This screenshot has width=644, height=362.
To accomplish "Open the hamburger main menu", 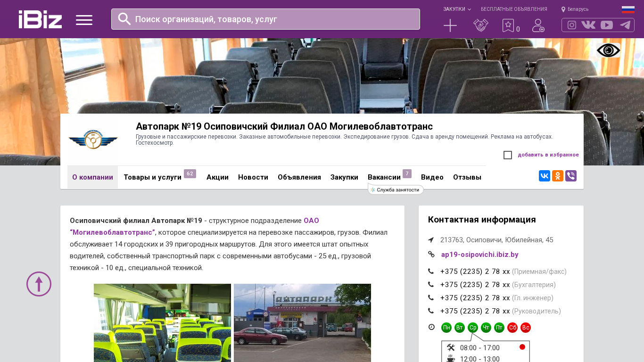I will pyautogui.click(x=84, y=20).
